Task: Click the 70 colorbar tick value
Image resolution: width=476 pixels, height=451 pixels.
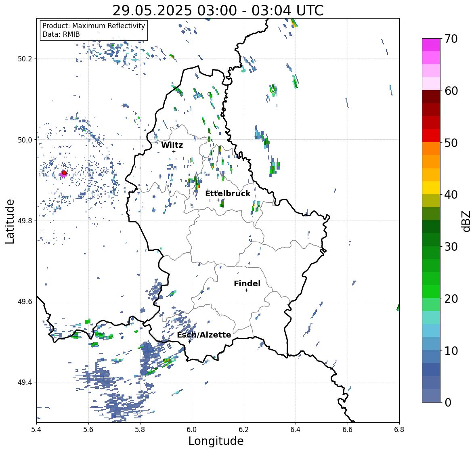Action: 451,39
